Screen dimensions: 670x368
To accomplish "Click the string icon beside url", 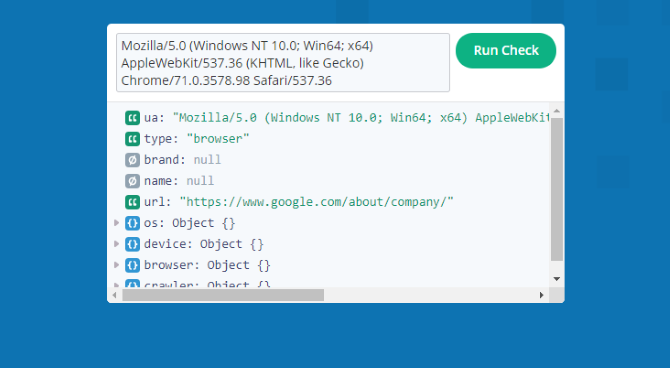I will click(132, 202).
